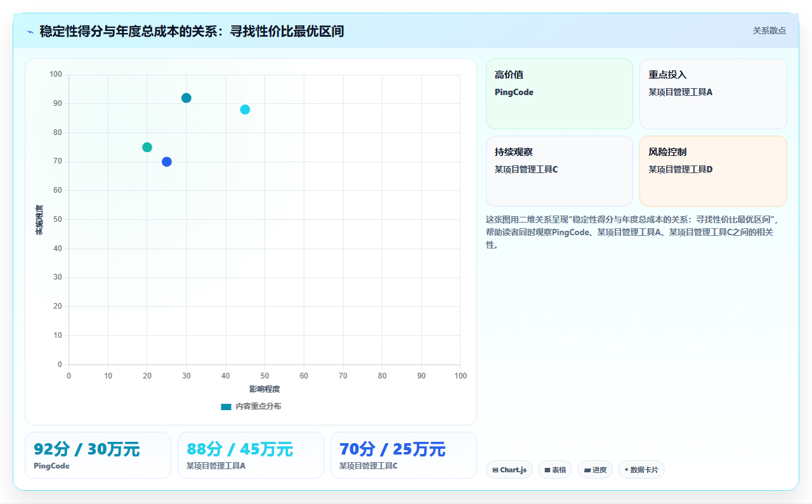Click the x-axis tick label 100
This screenshot has height=504, width=812.
461,376
